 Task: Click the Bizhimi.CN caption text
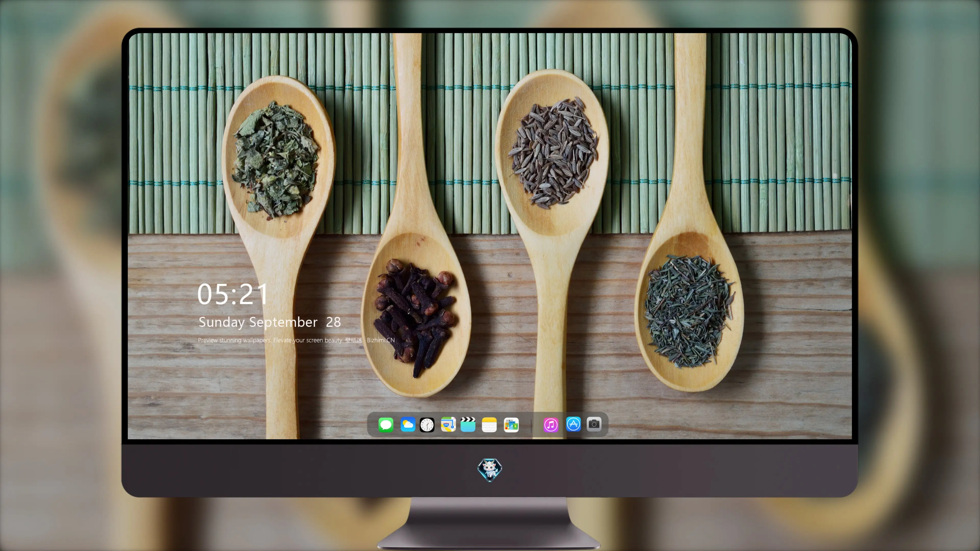381,340
